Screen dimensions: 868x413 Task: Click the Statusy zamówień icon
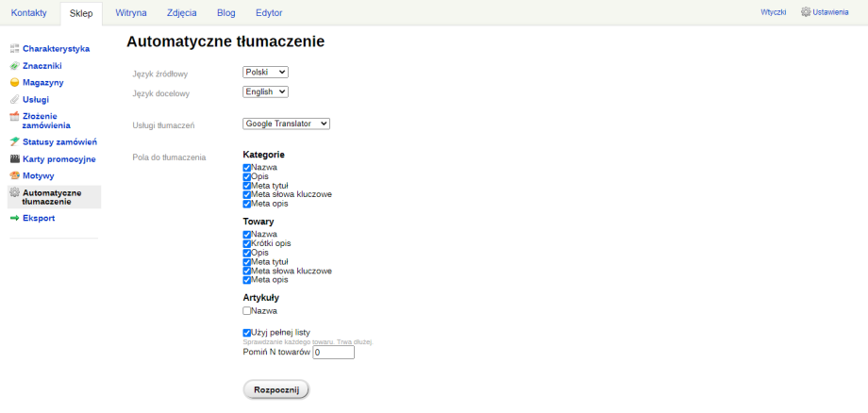(x=15, y=142)
